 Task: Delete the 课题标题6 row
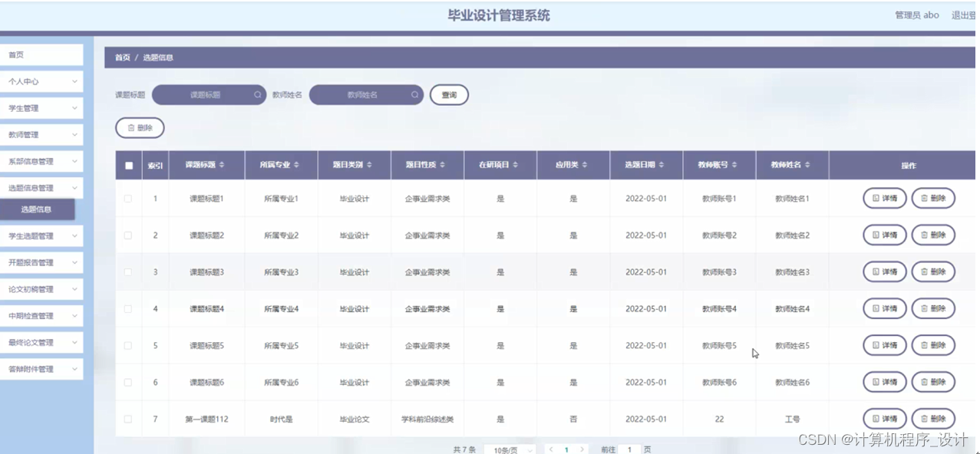click(933, 383)
